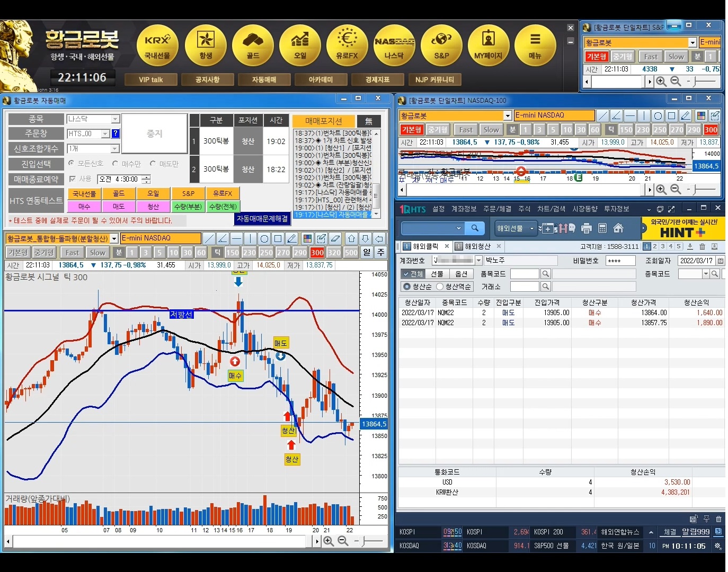The height and width of the screenshot is (572, 728).
Task: Click 수량(전체) test button
Action: point(223,207)
